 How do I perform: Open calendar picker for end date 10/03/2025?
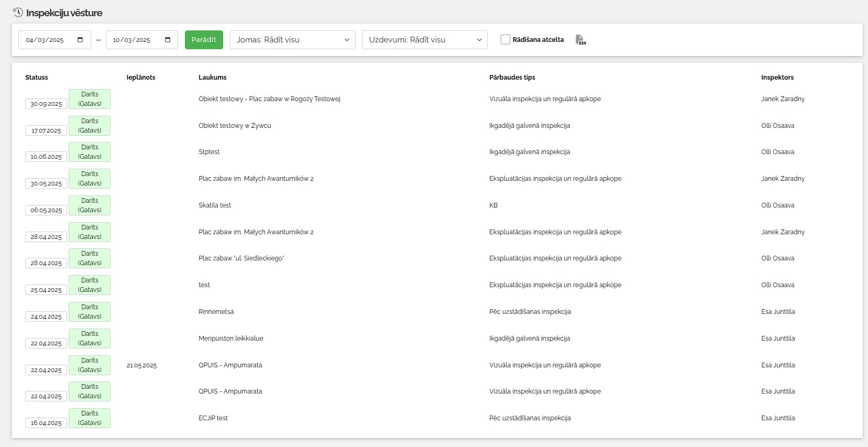point(168,40)
